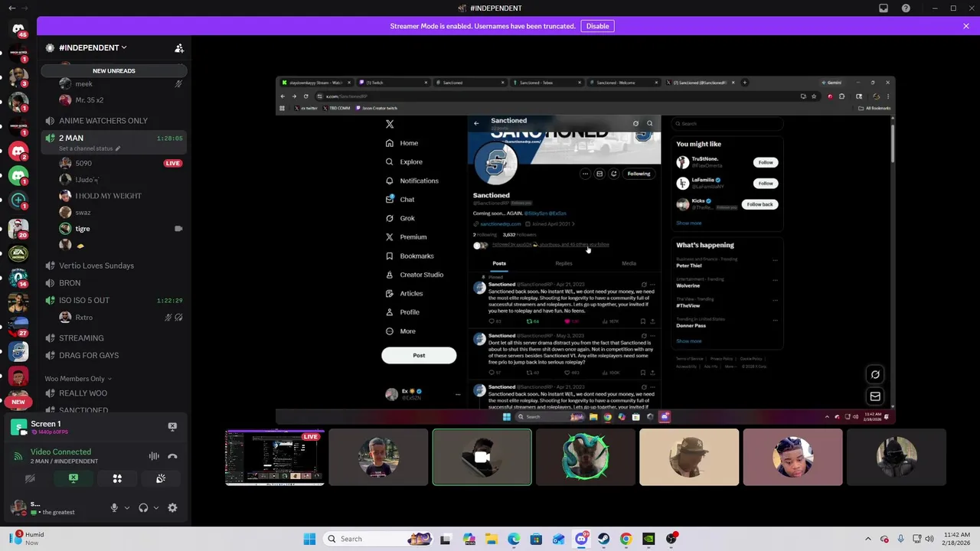This screenshot has height=551, width=980.
Task: Click the add a server plus icon
Action: [18, 200]
